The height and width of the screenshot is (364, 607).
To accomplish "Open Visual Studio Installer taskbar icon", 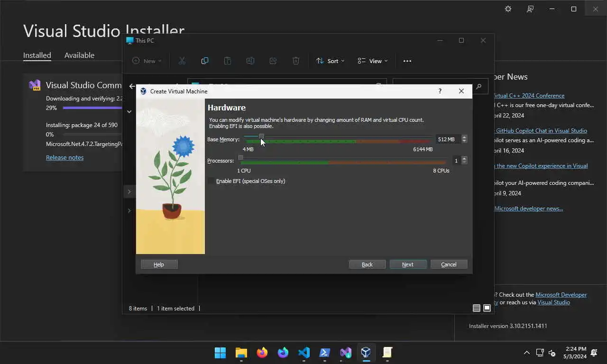I will pos(346,353).
